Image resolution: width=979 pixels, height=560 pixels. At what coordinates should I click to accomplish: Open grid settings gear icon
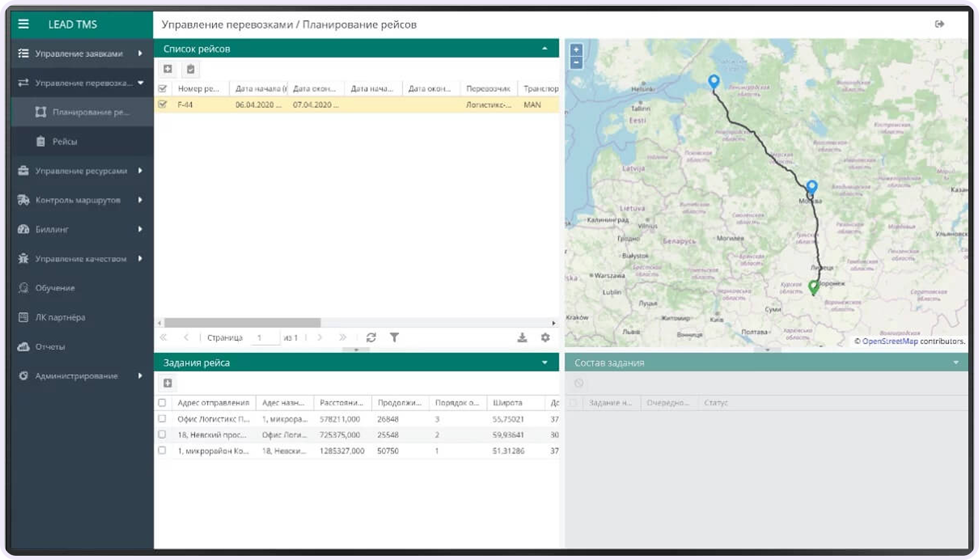coord(545,337)
